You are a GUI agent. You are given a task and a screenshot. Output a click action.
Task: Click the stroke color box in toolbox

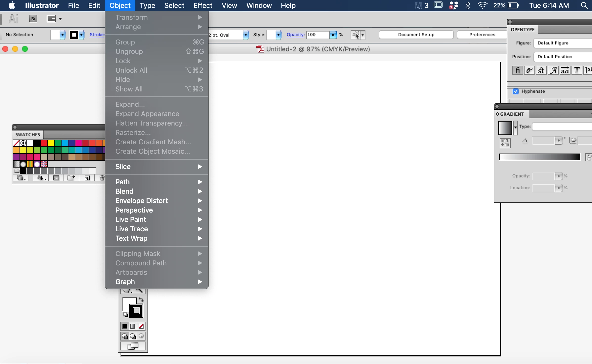click(x=136, y=311)
